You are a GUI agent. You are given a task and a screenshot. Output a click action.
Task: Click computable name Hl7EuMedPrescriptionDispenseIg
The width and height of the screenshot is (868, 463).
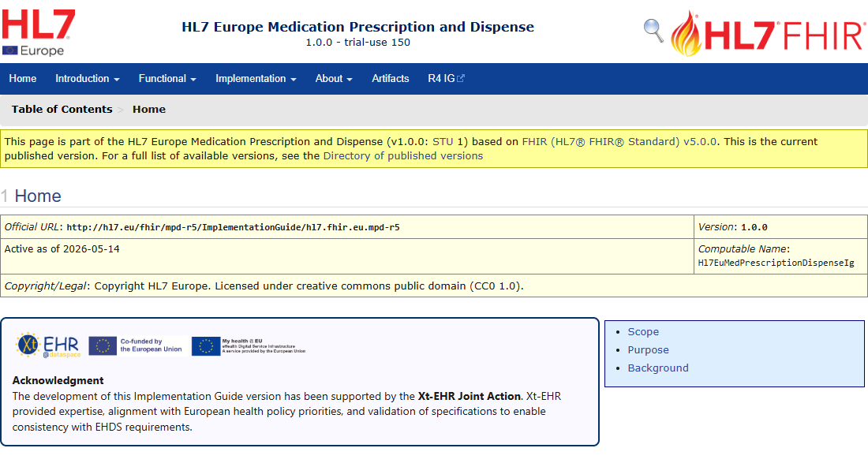[776, 263]
